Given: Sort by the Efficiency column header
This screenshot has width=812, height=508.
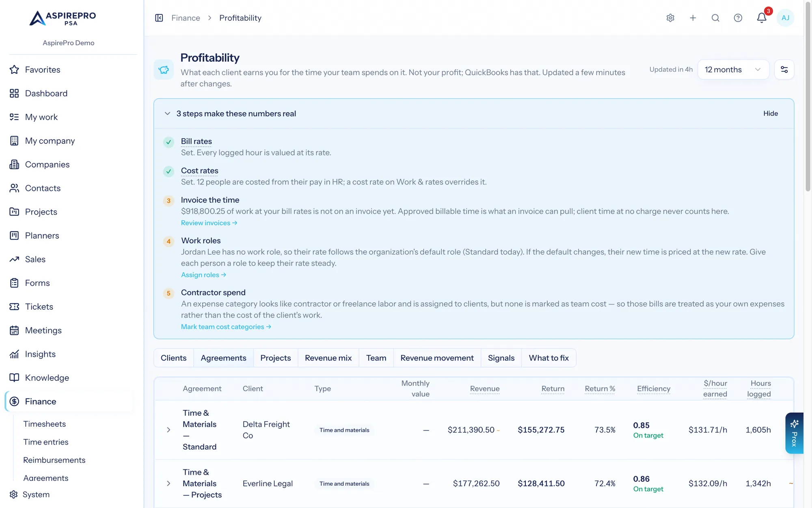Looking at the screenshot, I should click(653, 389).
